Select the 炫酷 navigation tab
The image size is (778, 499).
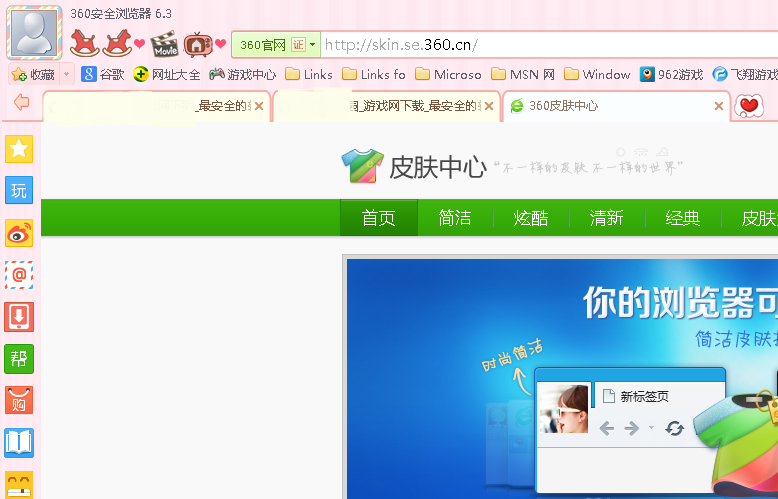[531, 218]
